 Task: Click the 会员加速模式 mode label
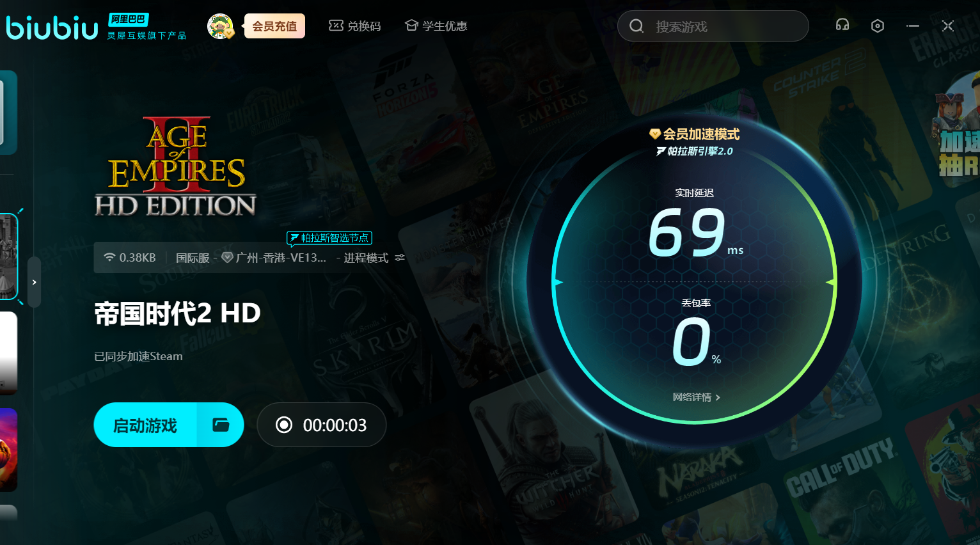tap(695, 134)
